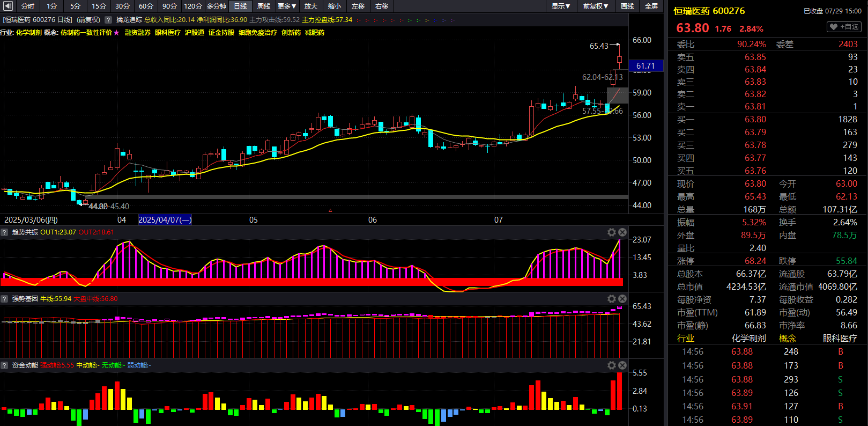Screen dimensions: 868x426
Task: Open help for the 趋势共振 indicator
Action: 5,232
